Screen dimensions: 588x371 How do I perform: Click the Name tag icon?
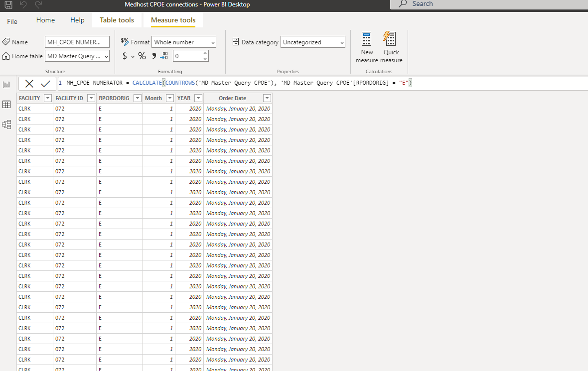click(x=6, y=42)
